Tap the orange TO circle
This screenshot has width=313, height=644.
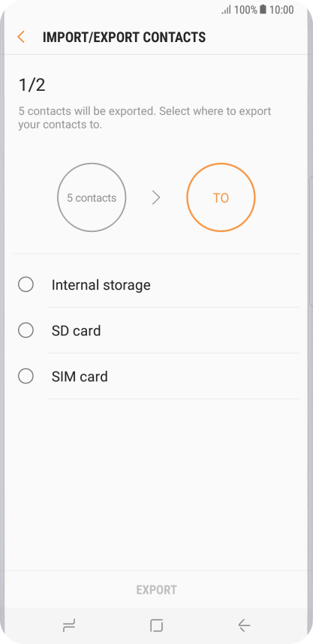click(221, 197)
